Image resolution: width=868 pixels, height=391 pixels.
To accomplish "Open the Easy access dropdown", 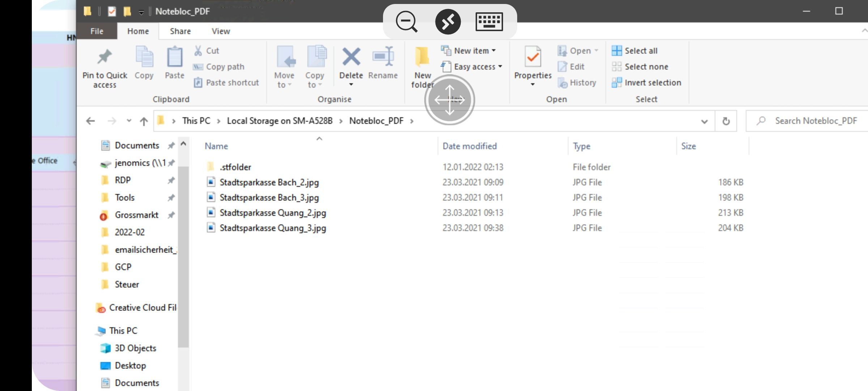I will pos(472,67).
